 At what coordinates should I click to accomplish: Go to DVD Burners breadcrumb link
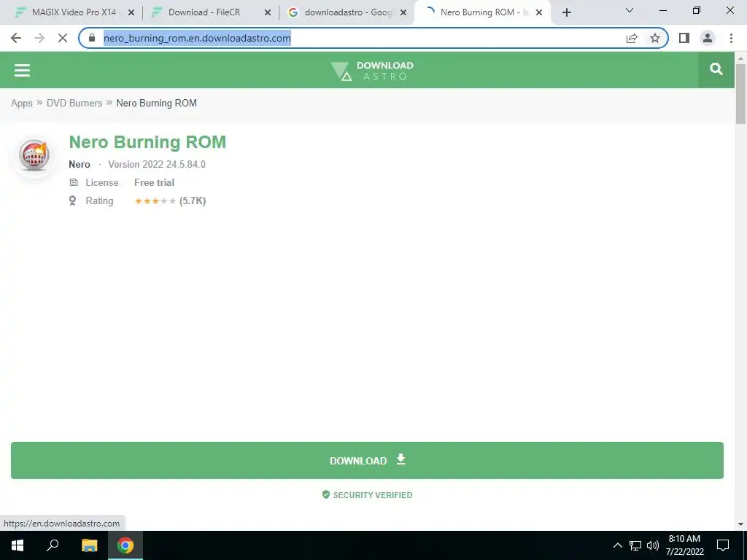click(74, 104)
